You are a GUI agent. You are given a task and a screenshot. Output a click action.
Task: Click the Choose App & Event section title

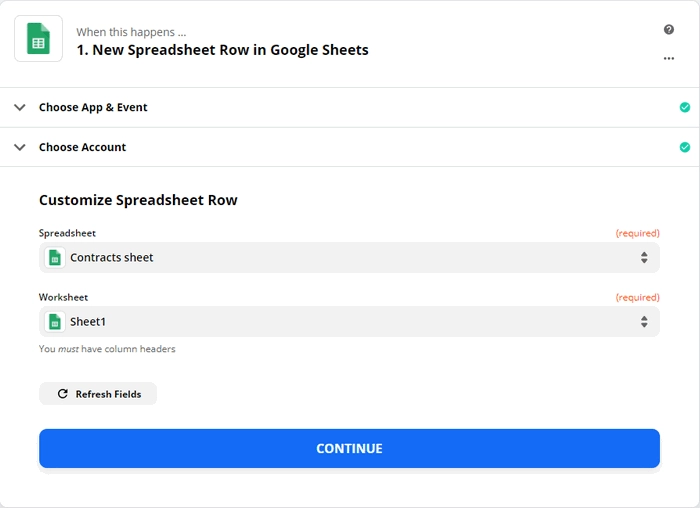pos(93,108)
